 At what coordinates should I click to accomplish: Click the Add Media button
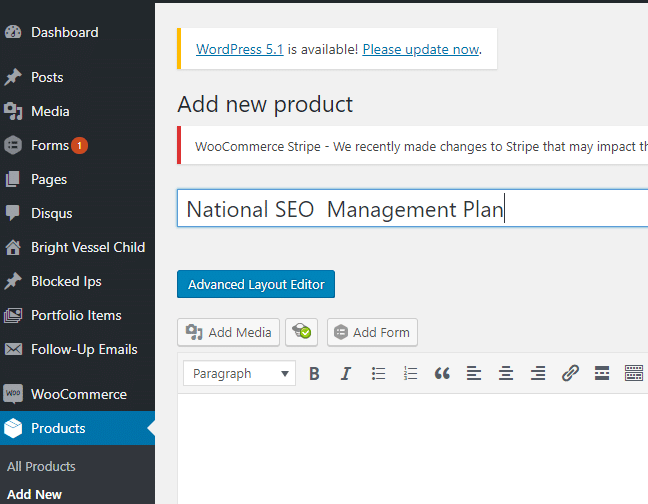click(228, 332)
